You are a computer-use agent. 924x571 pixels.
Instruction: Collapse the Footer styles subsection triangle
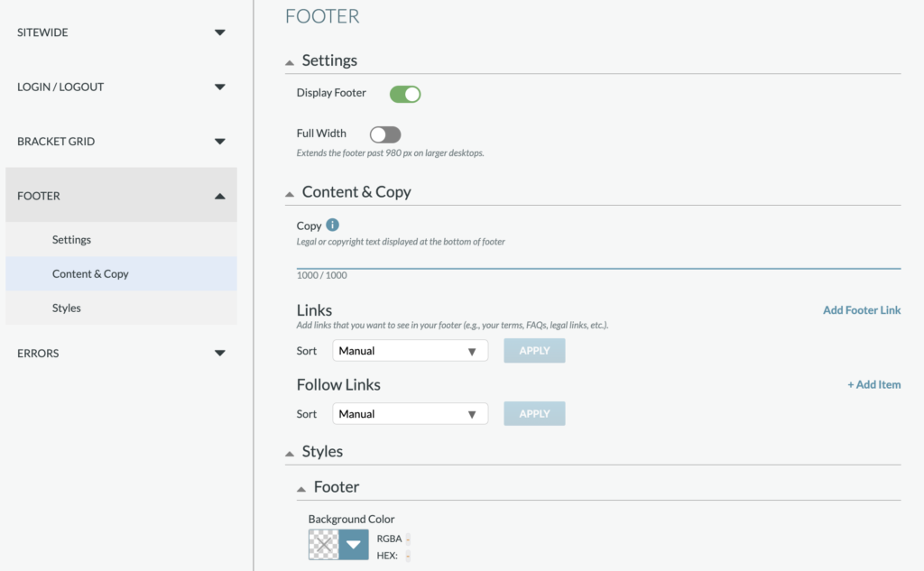pos(301,489)
